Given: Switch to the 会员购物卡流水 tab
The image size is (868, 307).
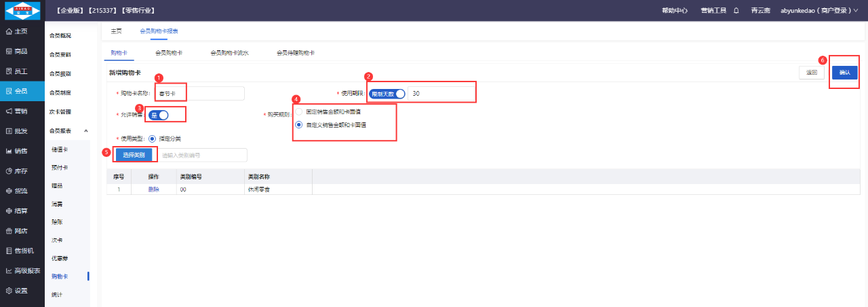Looking at the screenshot, I should pos(229,52).
